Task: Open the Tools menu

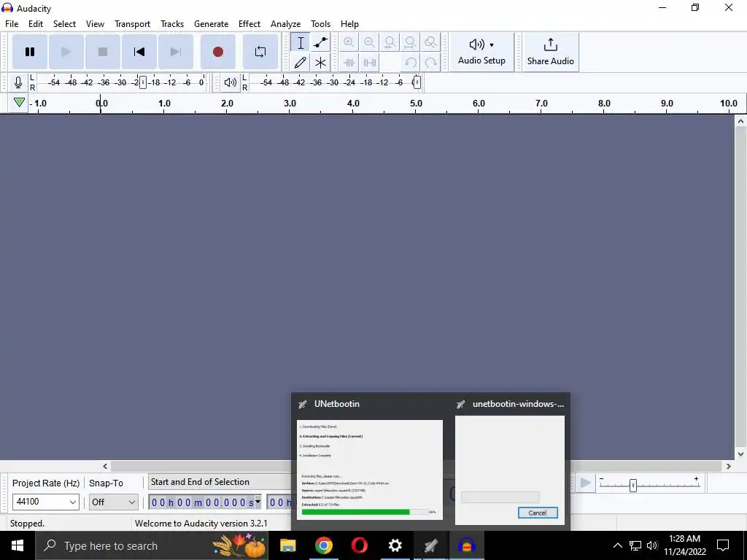Action: point(321,24)
